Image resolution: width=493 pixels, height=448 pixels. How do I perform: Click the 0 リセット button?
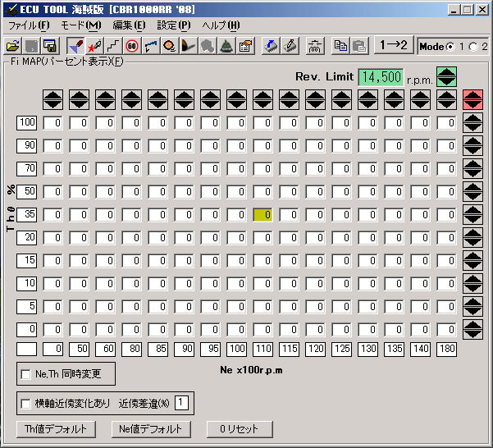pos(240,429)
